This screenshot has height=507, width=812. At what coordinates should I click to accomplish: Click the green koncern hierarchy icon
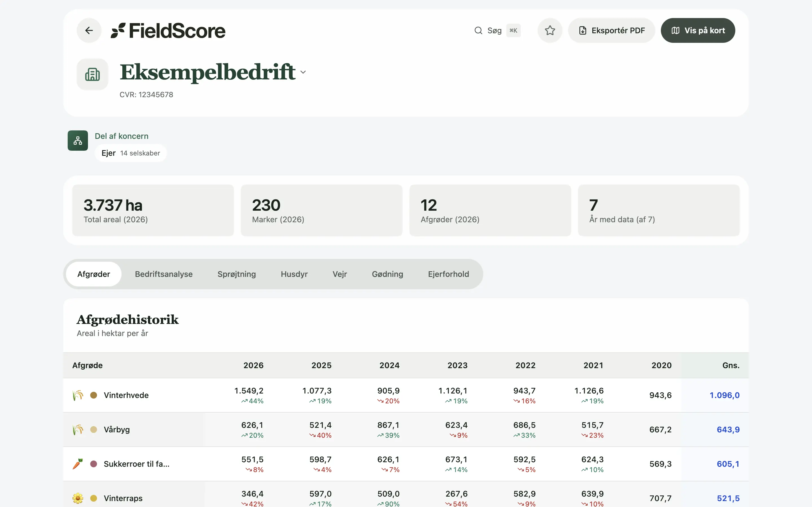(78, 141)
